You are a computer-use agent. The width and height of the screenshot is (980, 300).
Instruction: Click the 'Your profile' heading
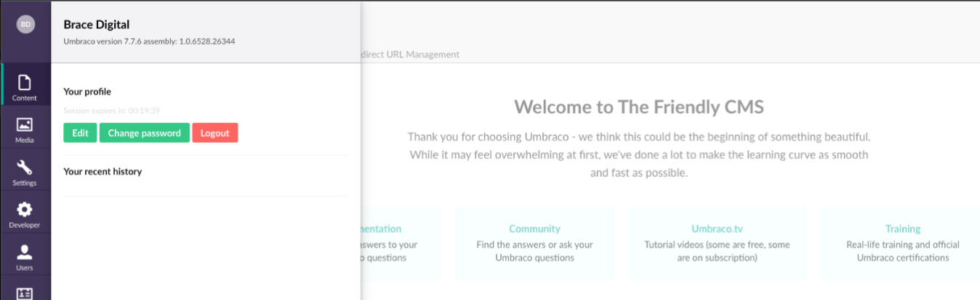87,92
